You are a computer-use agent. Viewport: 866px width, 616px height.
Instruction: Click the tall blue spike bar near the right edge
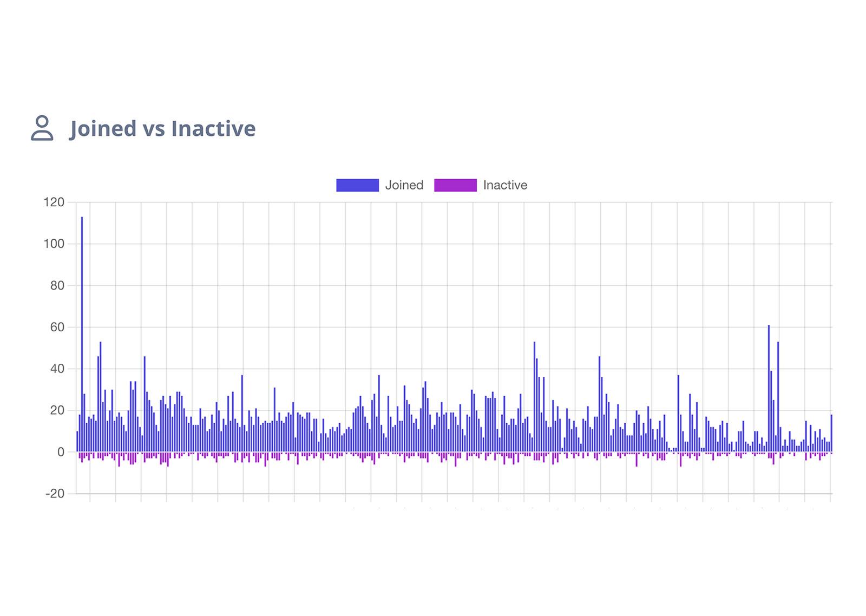click(x=769, y=379)
